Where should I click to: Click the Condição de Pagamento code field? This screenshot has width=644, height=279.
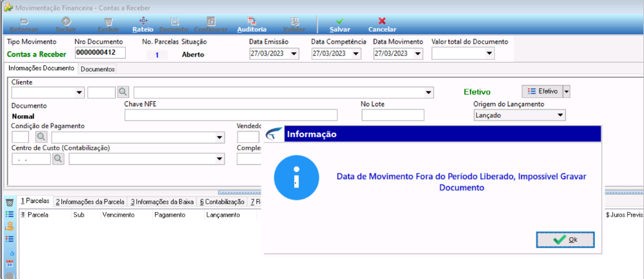[21, 137]
